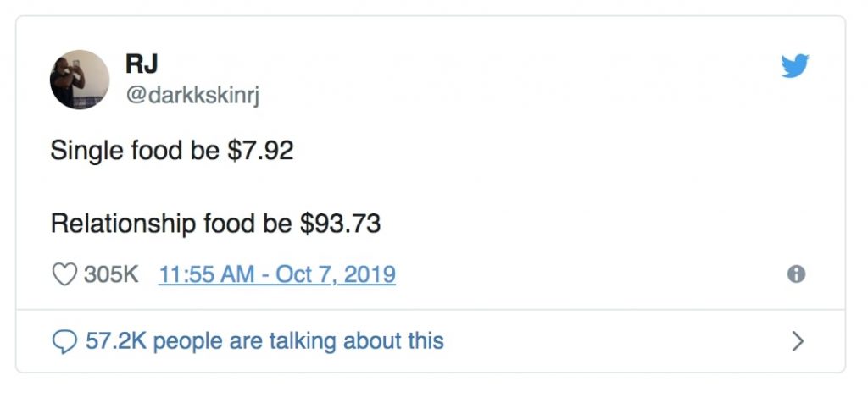Screen dimensions: 868x420
Task: Open "people are talking about this" link
Action: coord(298,341)
